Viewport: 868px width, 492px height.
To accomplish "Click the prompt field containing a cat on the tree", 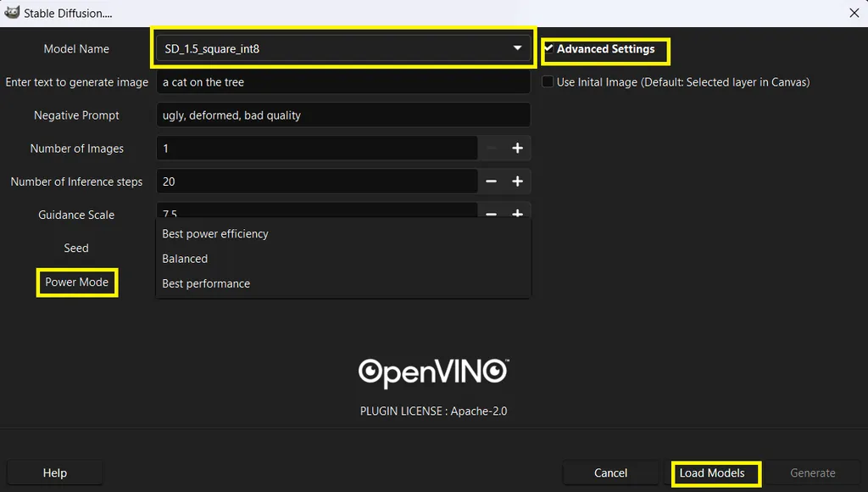I will coord(342,82).
